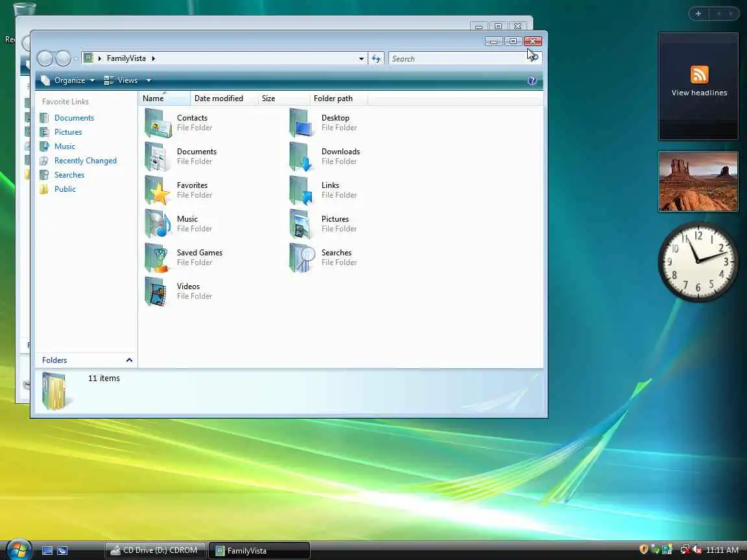747x560 pixels.
Task: Click the Views button icon
Action: click(x=109, y=80)
